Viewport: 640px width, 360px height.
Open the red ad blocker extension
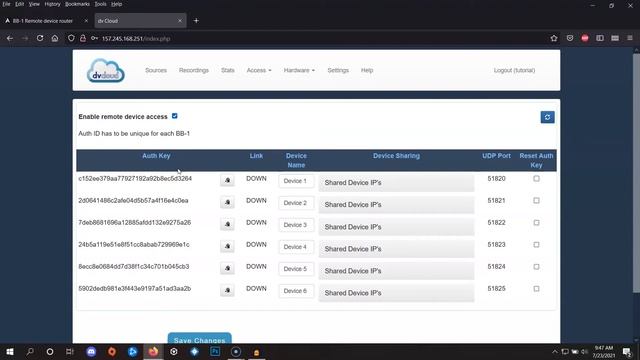tap(585, 38)
